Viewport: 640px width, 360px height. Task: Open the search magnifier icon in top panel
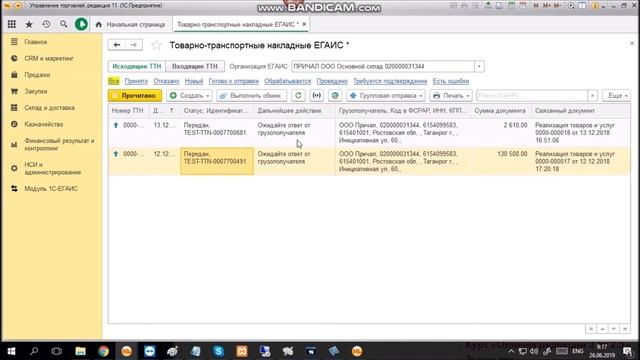click(x=63, y=24)
